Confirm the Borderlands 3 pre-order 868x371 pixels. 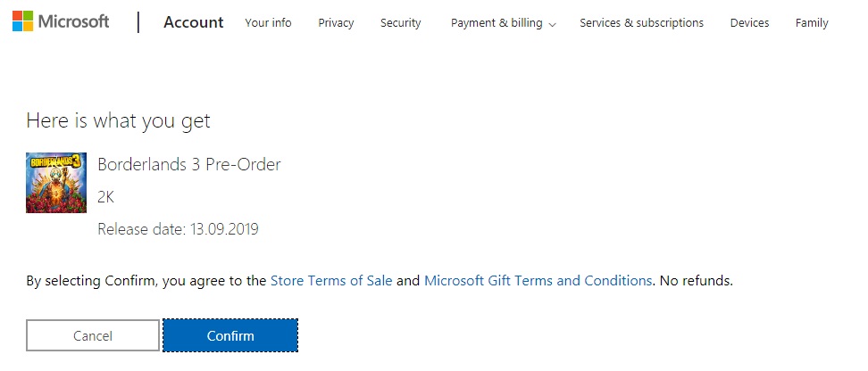click(x=230, y=335)
